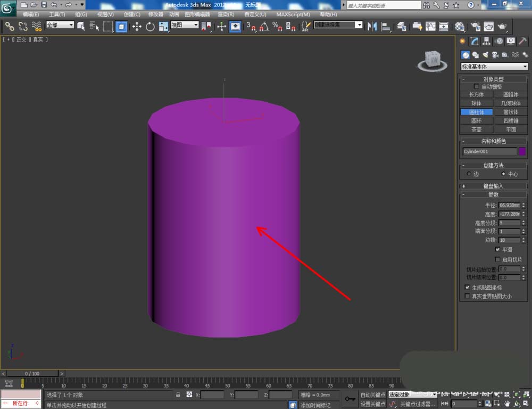Viewport: 532px width, 409px height.
Task: Open the Utilities hammer panel tab
Action: point(523,41)
